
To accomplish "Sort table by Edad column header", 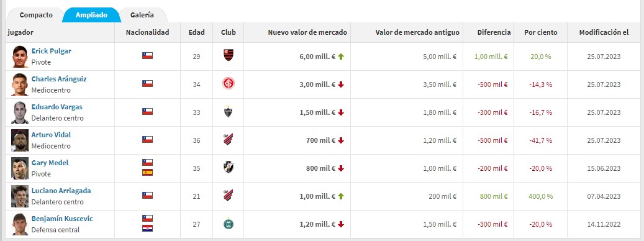I will tap(196, 32).
